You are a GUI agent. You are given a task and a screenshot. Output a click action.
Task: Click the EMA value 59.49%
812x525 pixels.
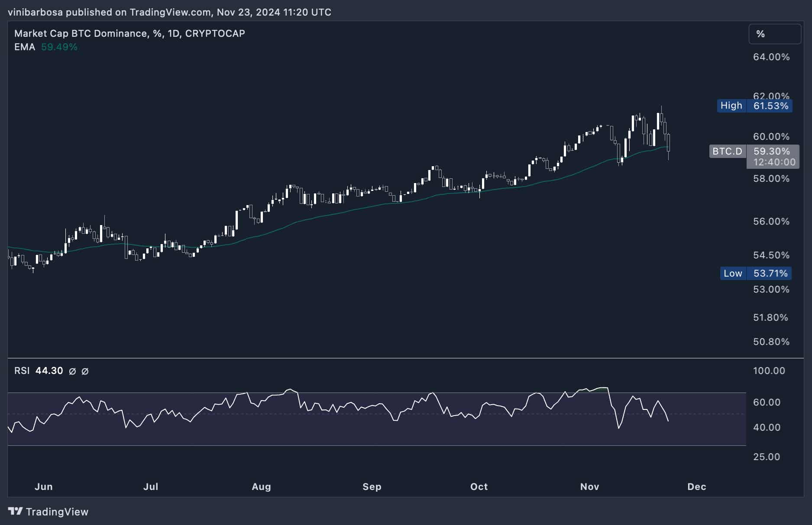point(59,47)
